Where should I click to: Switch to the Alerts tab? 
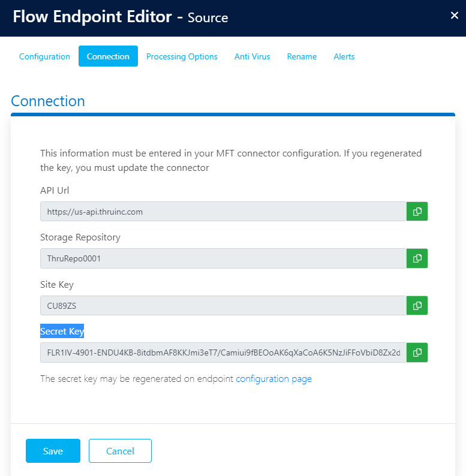click(x=344, y=56)
